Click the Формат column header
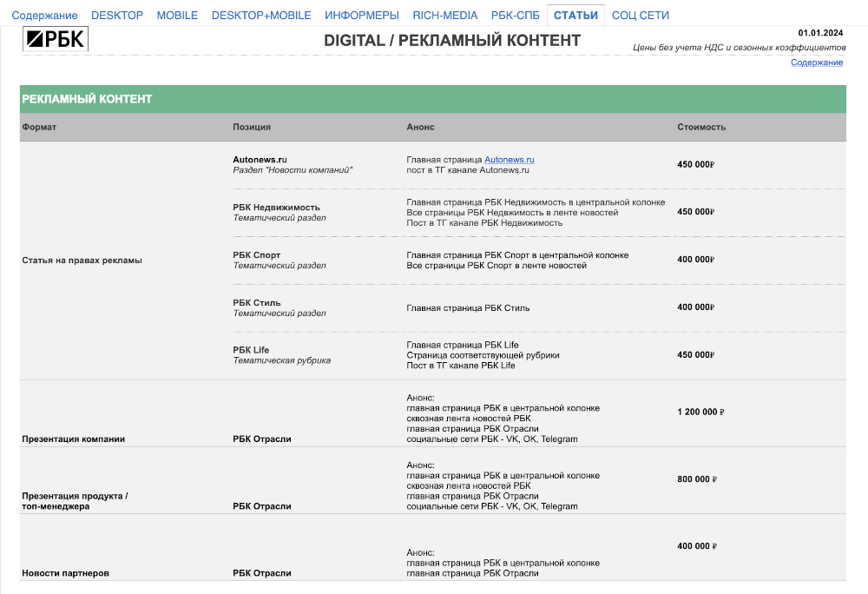The width and height of the screenshot is (868, 594). (x=39, y=127)
